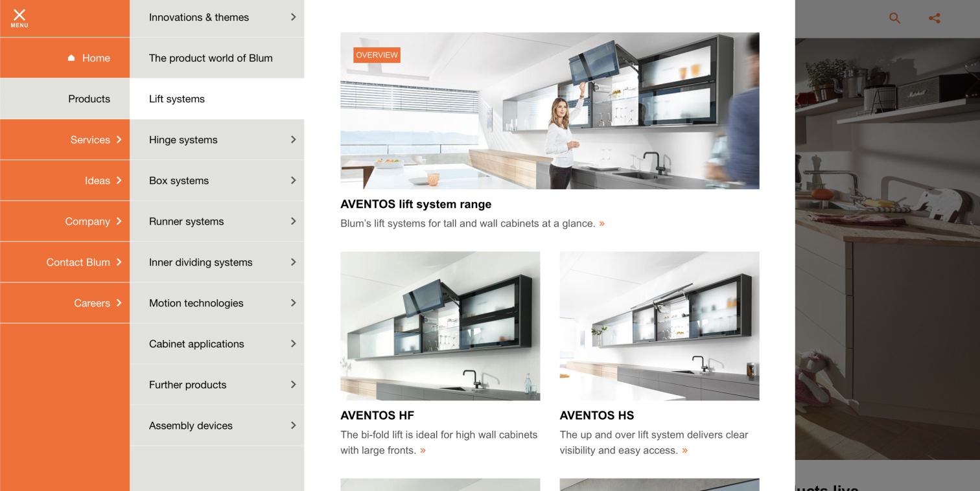Expand the Assembly devices chevron
The image size is (980, 491).
tap(293, 425)
